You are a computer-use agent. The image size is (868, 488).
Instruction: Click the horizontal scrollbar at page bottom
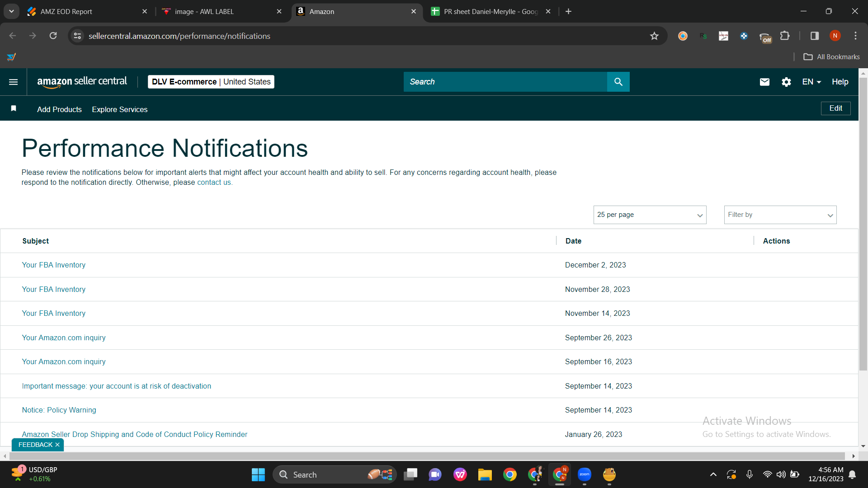coord(426,456)
